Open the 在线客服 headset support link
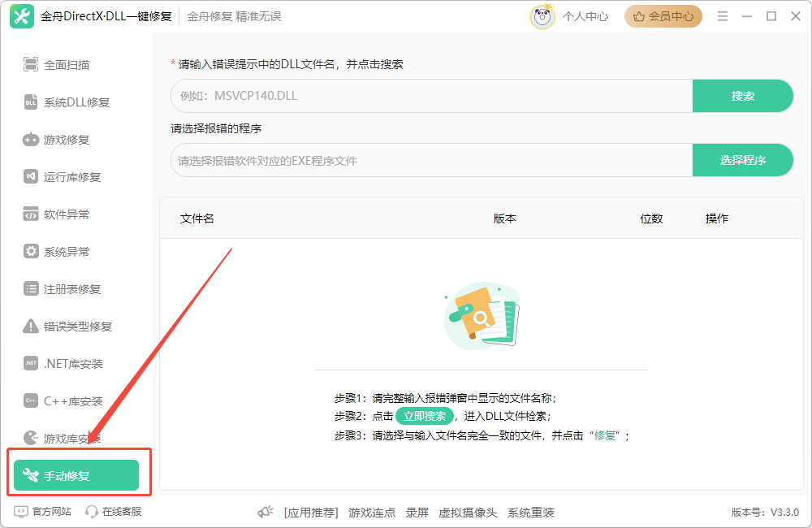This screenshot has width=812, height=528. pos(114,512)
